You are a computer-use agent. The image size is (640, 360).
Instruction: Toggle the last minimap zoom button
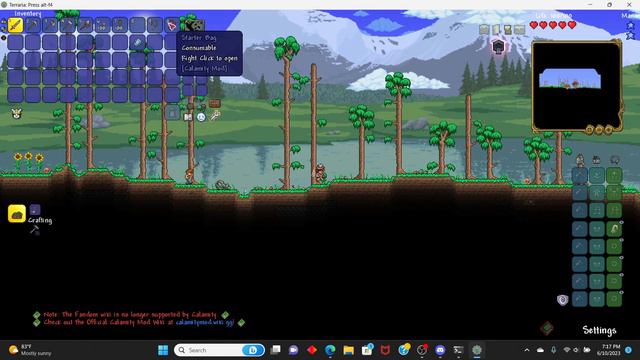609,130
